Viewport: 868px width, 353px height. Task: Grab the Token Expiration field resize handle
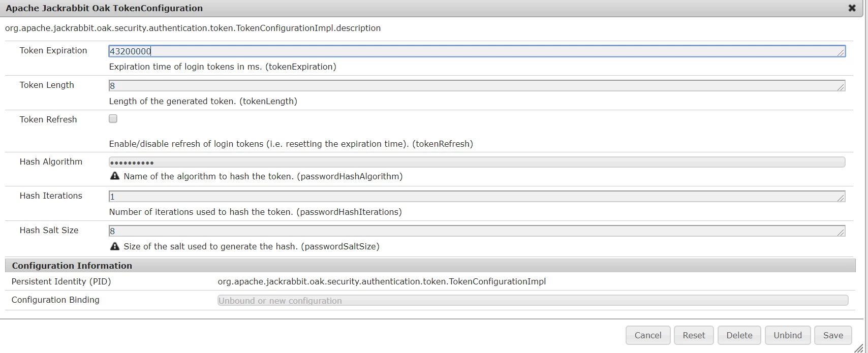coord(841,52)
